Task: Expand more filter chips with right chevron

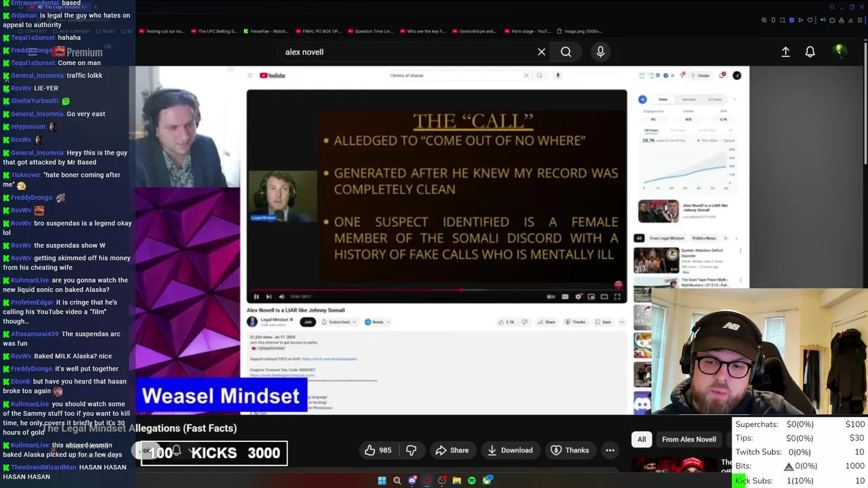Action: [x=736, y=238]
